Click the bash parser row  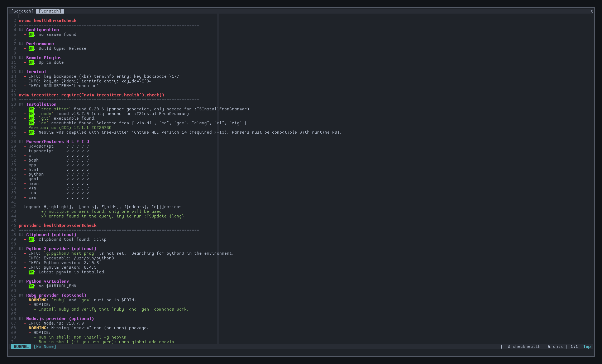(x=56, y=160)
